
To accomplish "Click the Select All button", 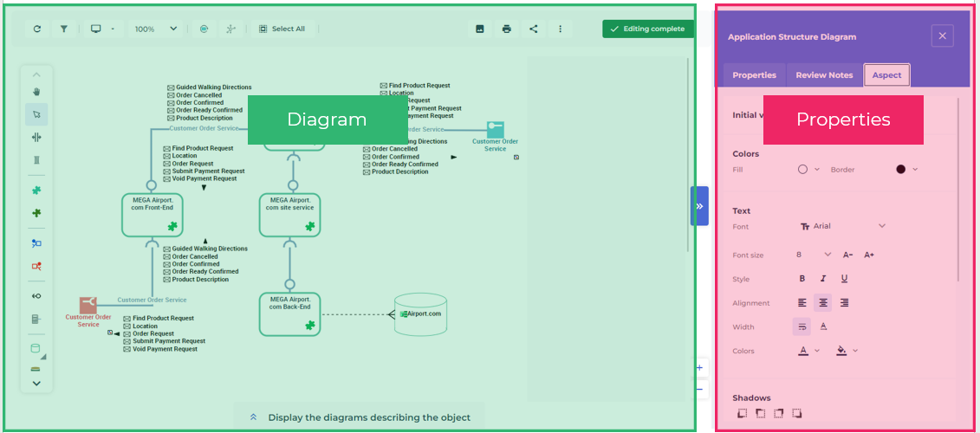I will pyautogui.click(x=282, y=29).
